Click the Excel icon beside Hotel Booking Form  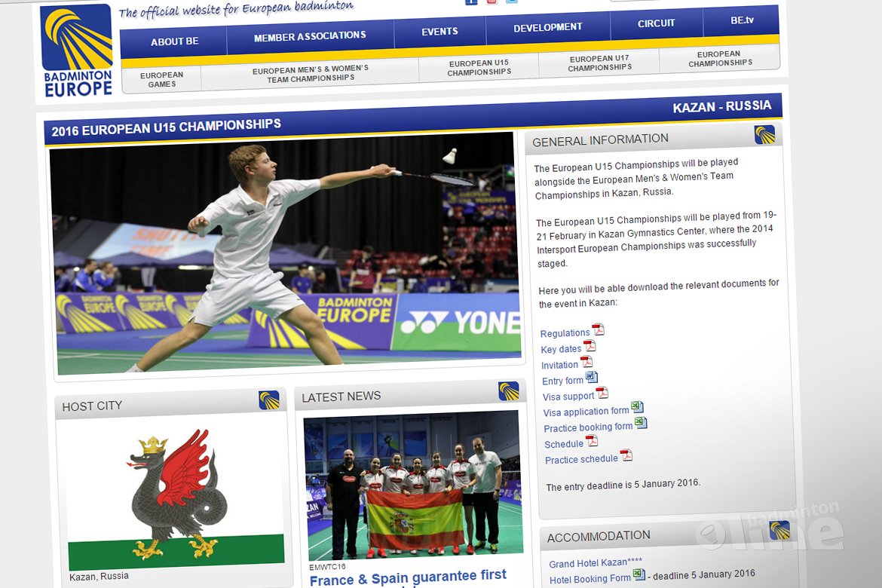(x=639, y=574)
